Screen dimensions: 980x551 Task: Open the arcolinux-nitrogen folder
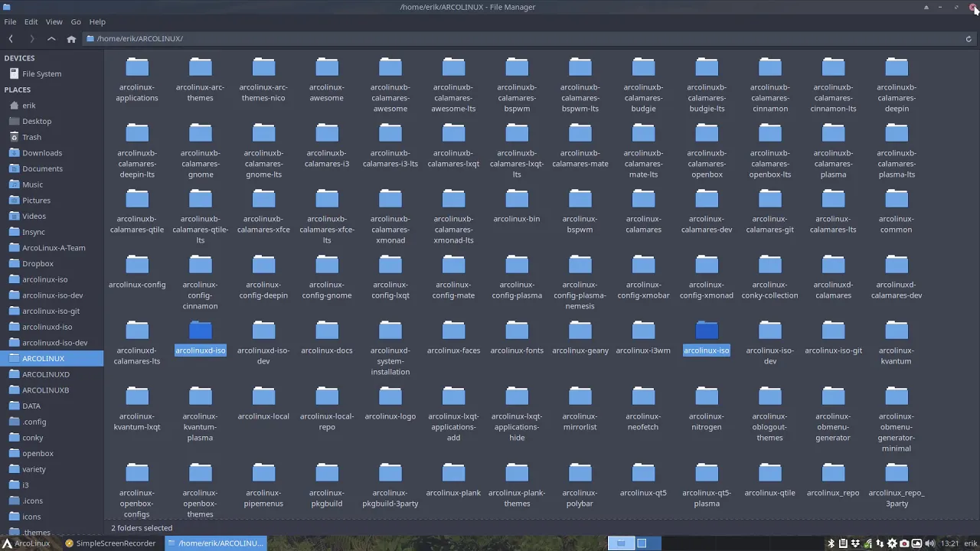coord(707,409)
